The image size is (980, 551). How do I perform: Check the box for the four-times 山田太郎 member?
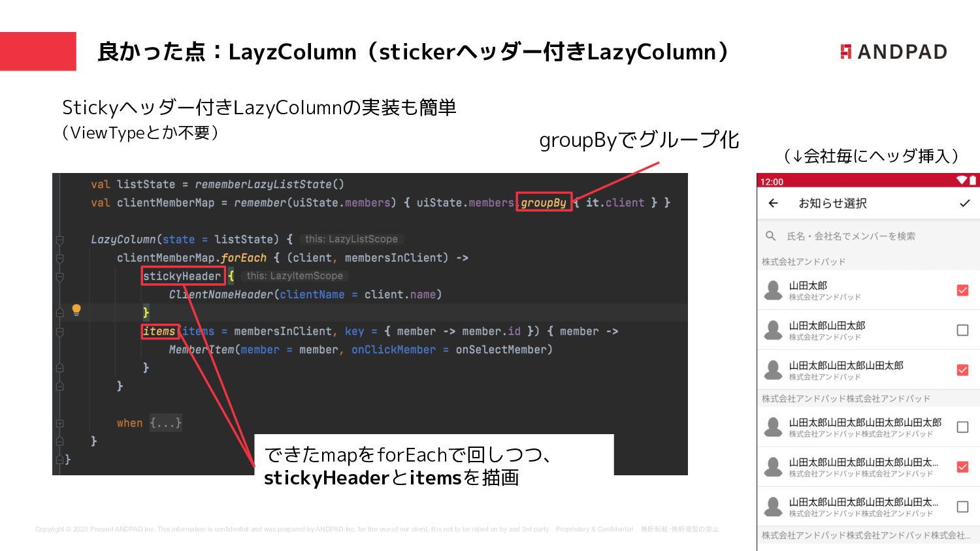(x=962, y=427)
